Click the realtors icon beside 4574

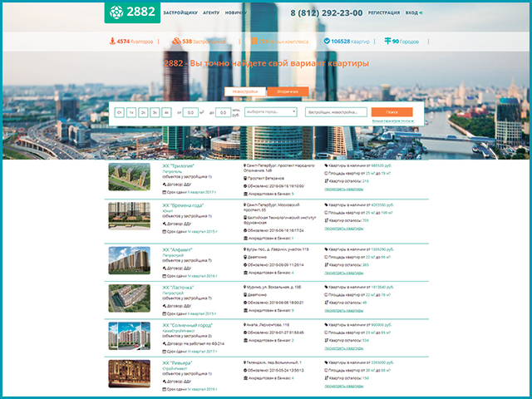(x=112, y=42)
